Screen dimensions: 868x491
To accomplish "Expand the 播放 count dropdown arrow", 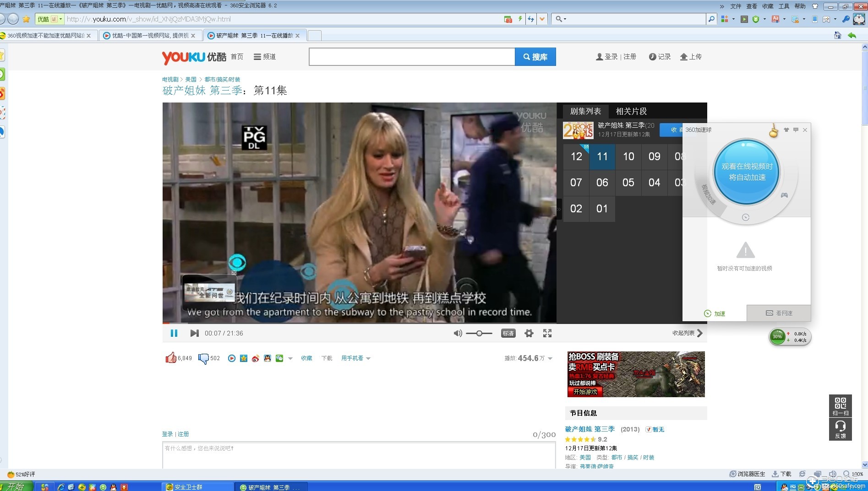I will coord(549,358).
